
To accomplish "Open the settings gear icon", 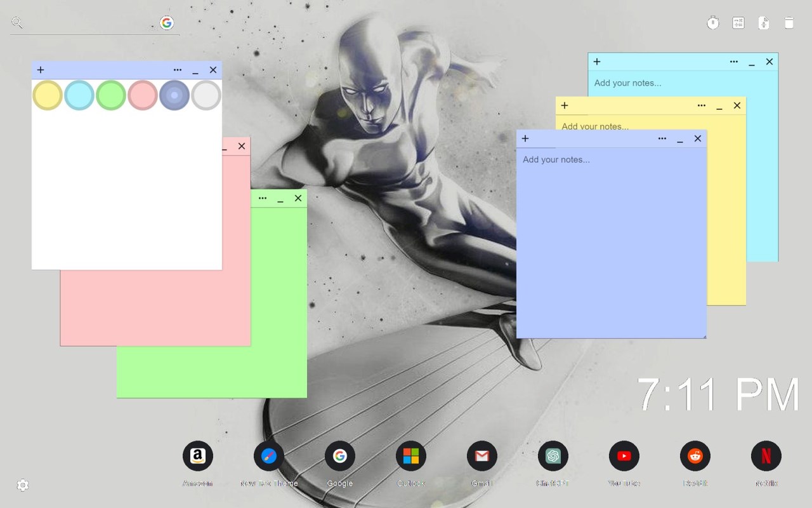I will click(x=23, y=485).
